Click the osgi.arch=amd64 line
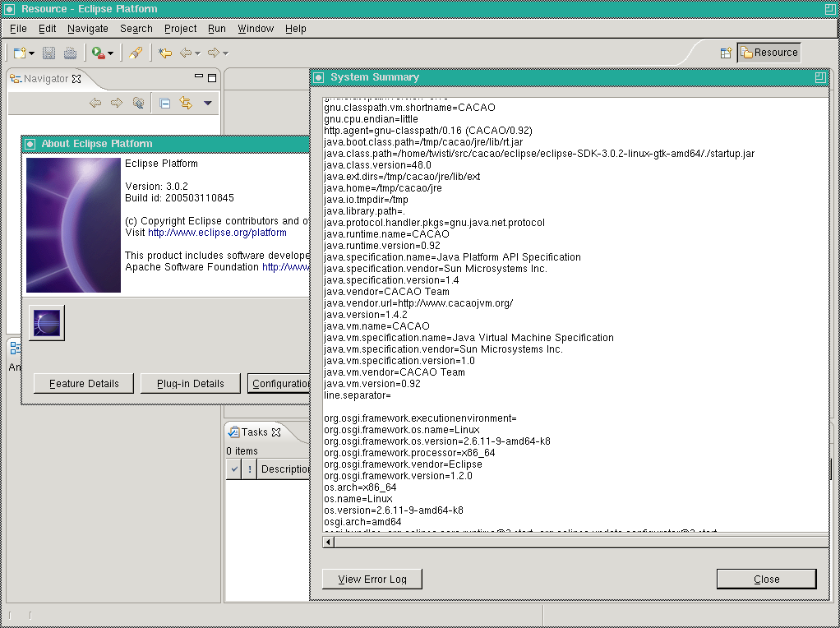Image resolution: width=840 pixels, height=628 pixels. coord(362,522)
